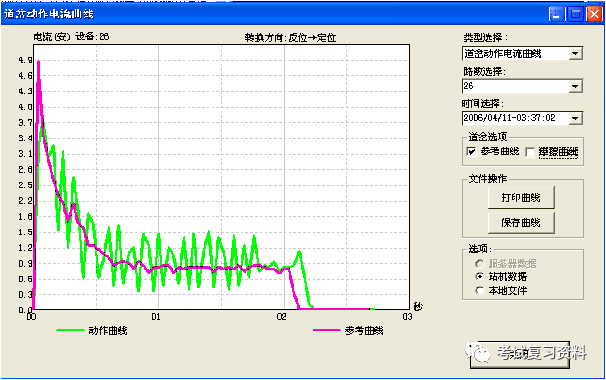Tick the 参考曲线 checkbox
The height and width of the screenshot is (380, 606).
[x=471, y=152]
